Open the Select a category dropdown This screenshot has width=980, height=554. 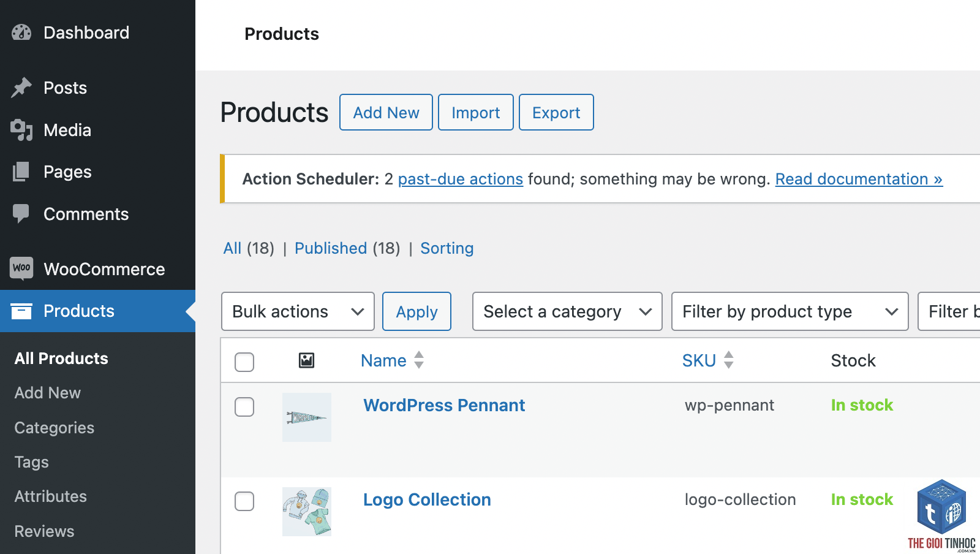[x=567, y=311]
